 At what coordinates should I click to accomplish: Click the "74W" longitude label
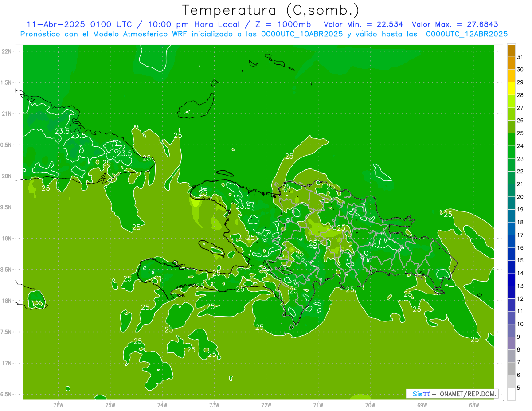point(162,405)
